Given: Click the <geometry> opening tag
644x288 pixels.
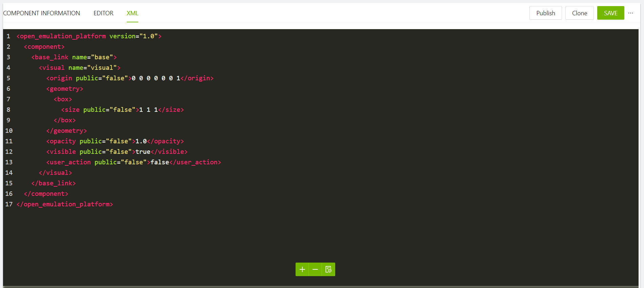Looking at the screenshot, I should 65,88.
